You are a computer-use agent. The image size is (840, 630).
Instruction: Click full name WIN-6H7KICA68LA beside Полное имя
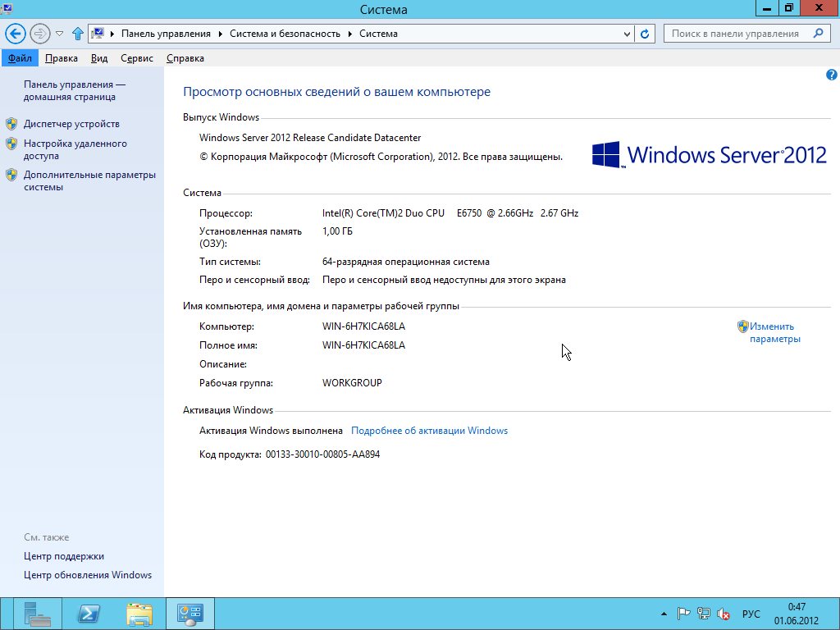363,345
